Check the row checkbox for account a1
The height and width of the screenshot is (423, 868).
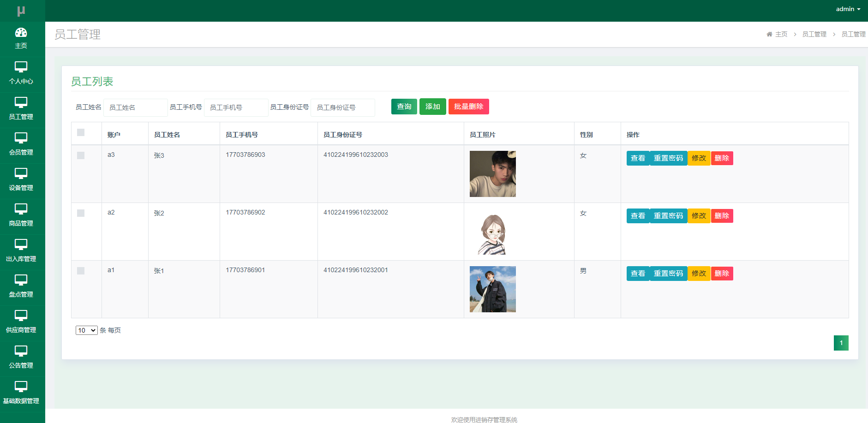point(81,271)
